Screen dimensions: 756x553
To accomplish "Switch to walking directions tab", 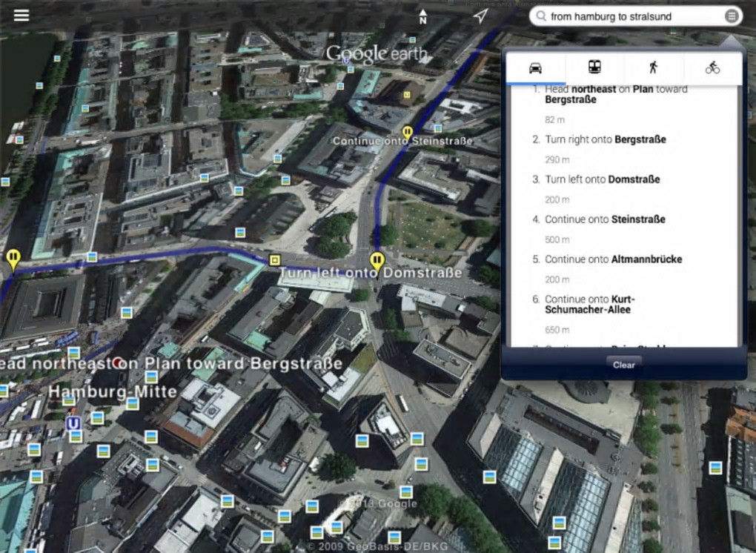I will (653, 68).
